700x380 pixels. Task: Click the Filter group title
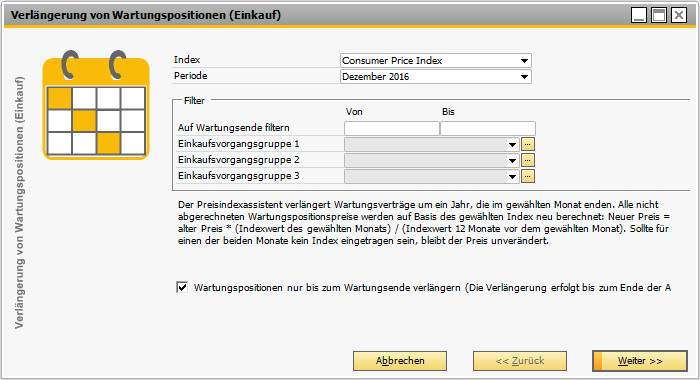(x=194, y=100)
